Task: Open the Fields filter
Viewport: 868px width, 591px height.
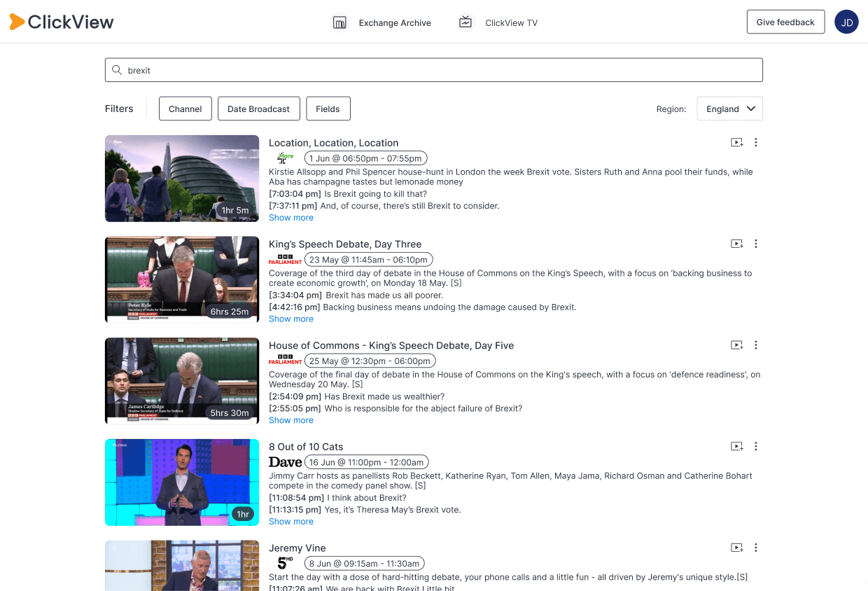Action: point(328,109)
